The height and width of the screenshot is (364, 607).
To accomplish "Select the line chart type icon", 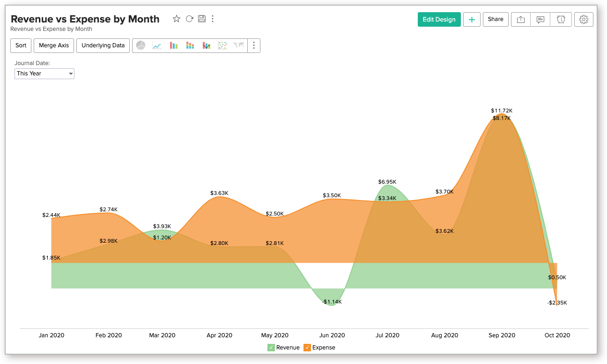I will coord(157,45).
